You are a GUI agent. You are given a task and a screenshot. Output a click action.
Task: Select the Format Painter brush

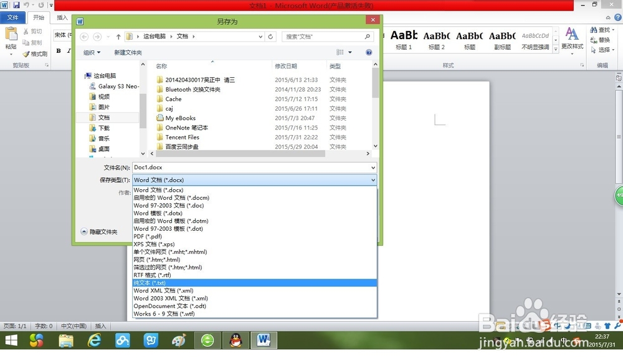(35, 54)
